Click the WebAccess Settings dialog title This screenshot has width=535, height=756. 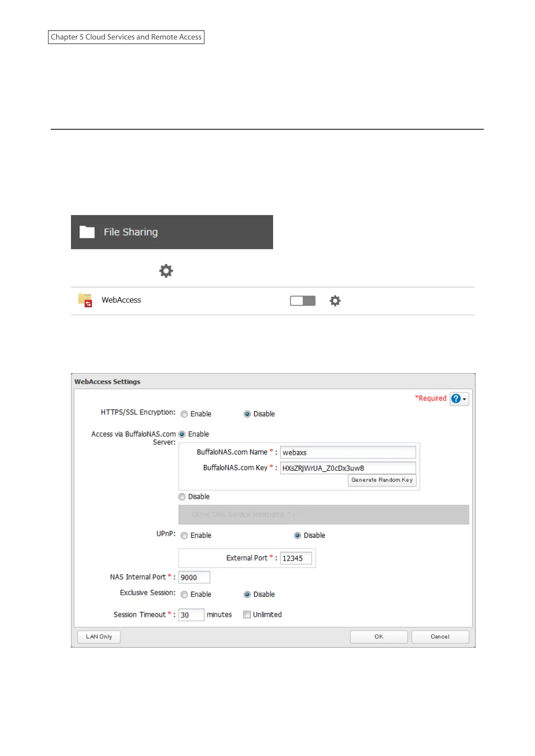(x=107, y=382)
